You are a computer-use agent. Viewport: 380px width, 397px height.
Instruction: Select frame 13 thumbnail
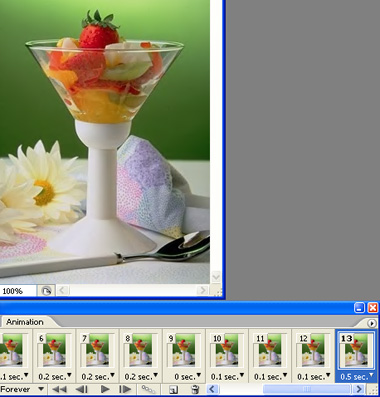[x=356, y=350]
